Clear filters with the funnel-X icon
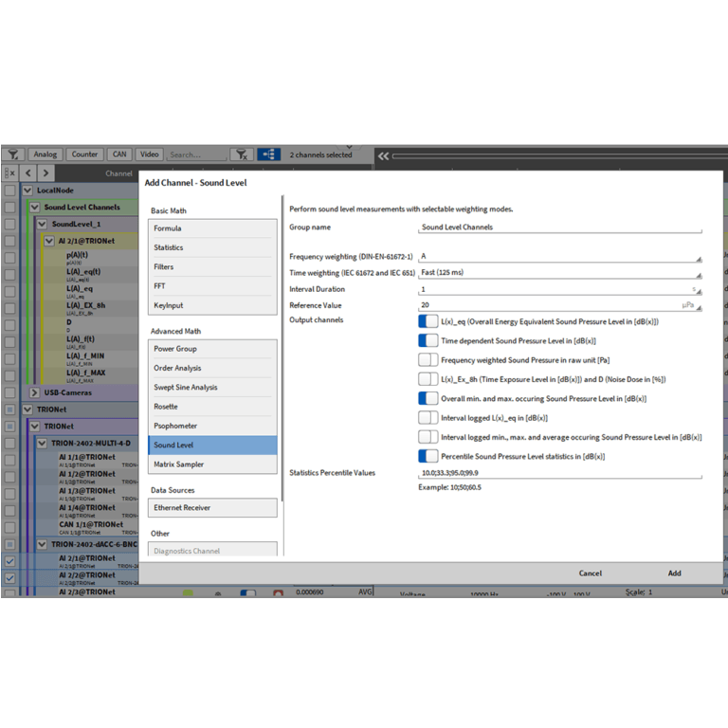 point(242,155)
